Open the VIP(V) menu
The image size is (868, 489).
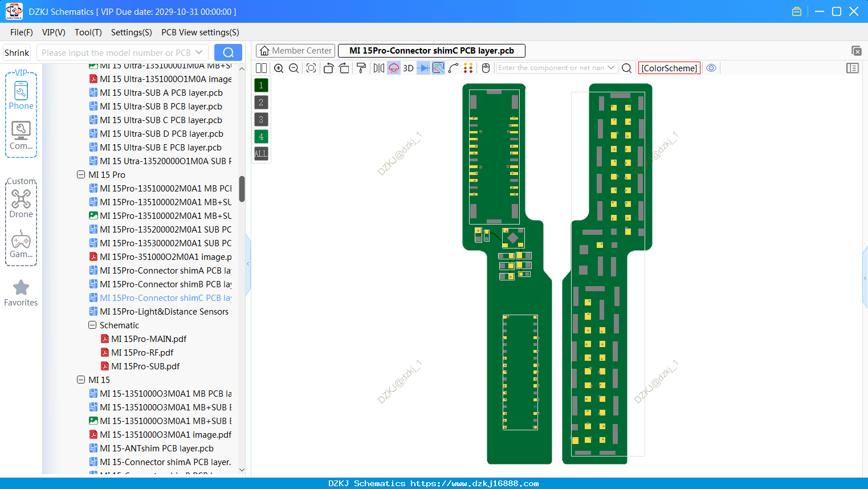point(54,32)
